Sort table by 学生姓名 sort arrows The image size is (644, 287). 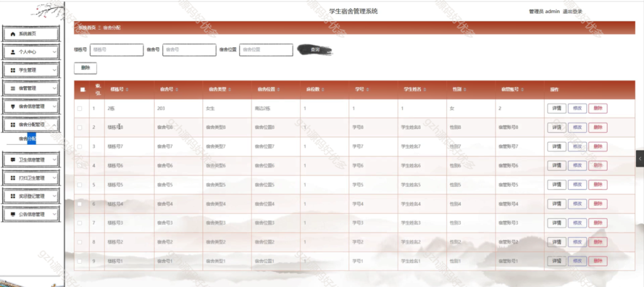click(x=425, y=89)
